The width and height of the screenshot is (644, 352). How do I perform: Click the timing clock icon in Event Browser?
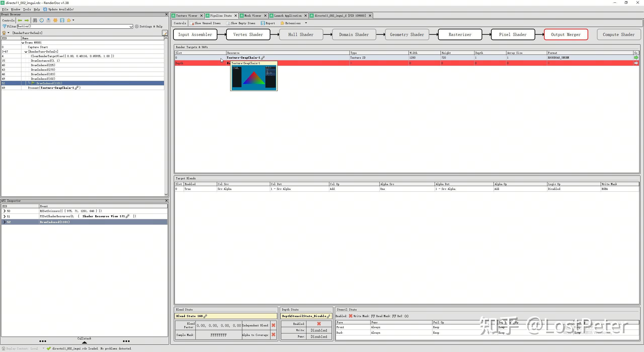click(42, 20)
